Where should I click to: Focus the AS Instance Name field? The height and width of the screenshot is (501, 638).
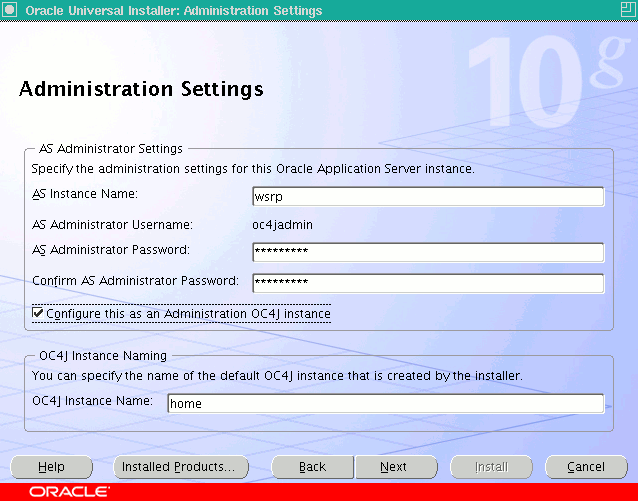[428, 197]
